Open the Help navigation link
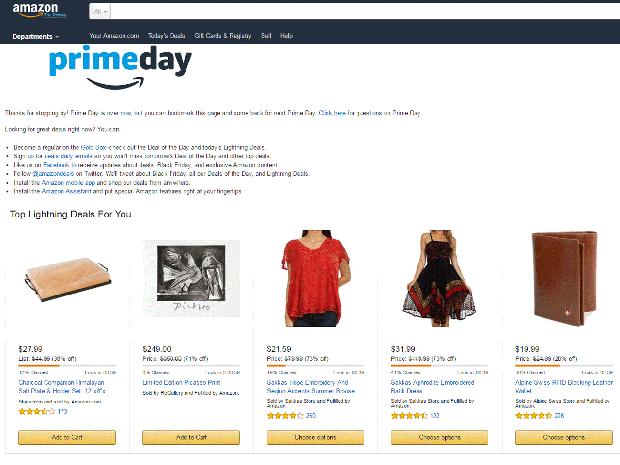 286,36
